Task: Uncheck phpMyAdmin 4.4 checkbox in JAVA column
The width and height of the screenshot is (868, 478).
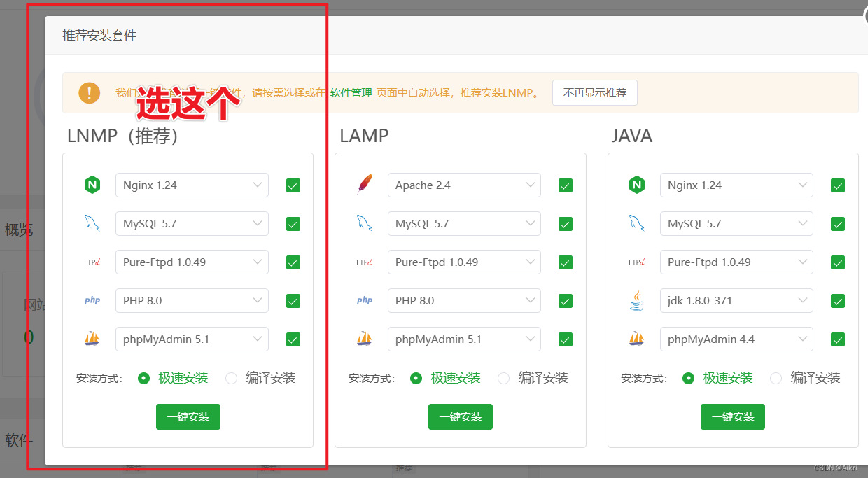Action: pos(837,339)
